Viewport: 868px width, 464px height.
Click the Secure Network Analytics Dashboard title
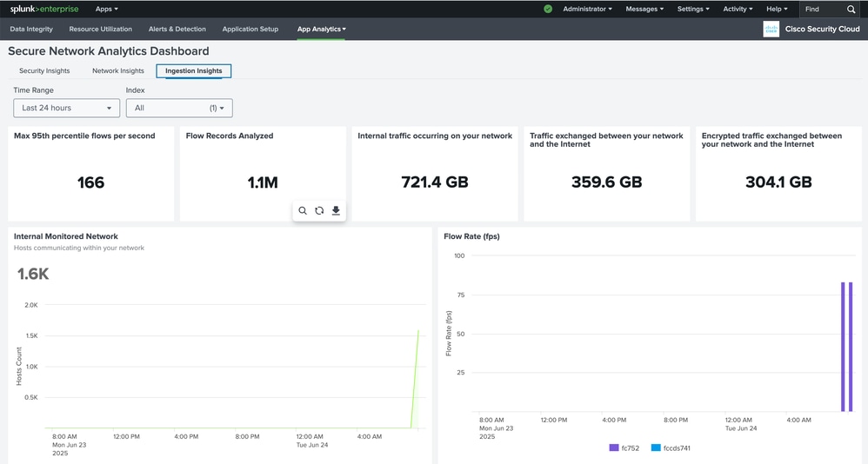(109, 51)
